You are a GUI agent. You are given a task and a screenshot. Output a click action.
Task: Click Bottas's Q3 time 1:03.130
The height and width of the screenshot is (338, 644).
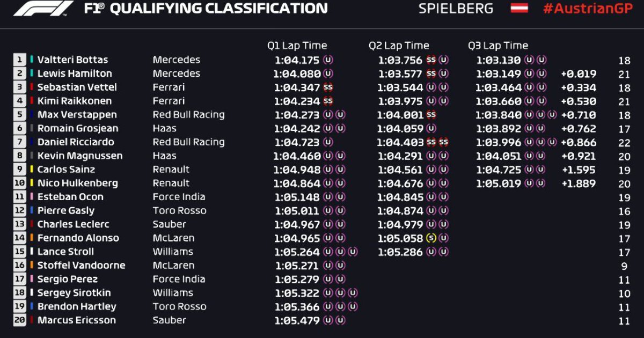coord(499,60)
